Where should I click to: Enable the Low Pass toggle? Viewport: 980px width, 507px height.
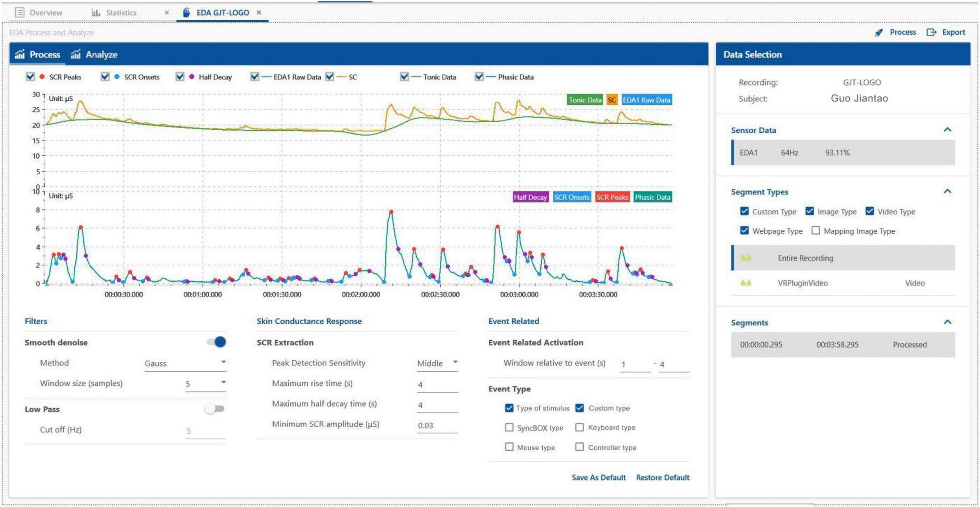215,409
